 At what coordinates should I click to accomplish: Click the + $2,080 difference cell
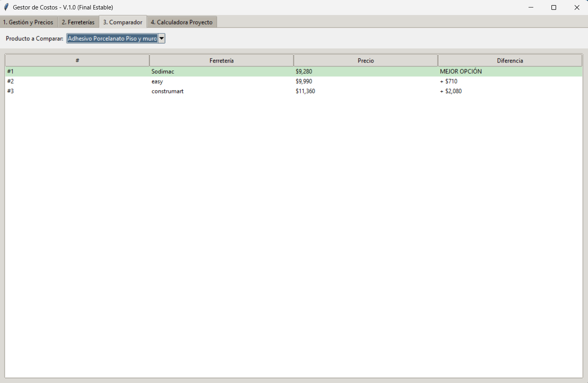[451, 91]
